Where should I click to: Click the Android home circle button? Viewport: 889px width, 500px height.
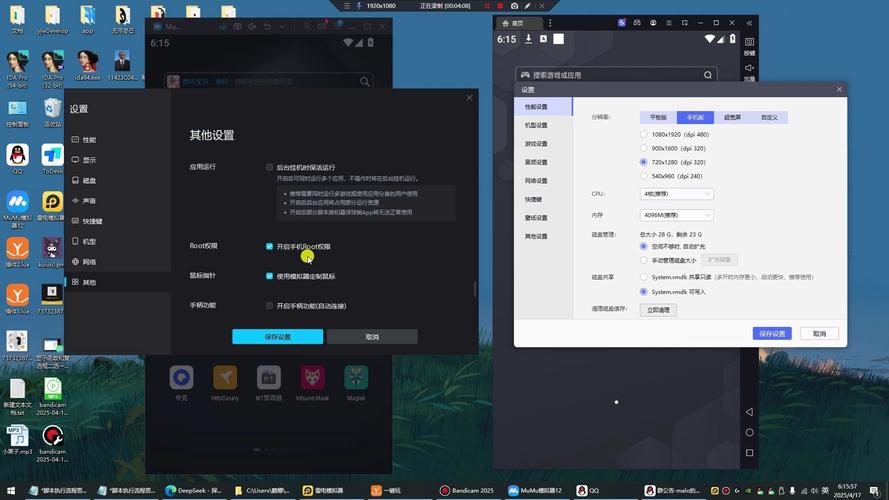(x=749, y=432)
